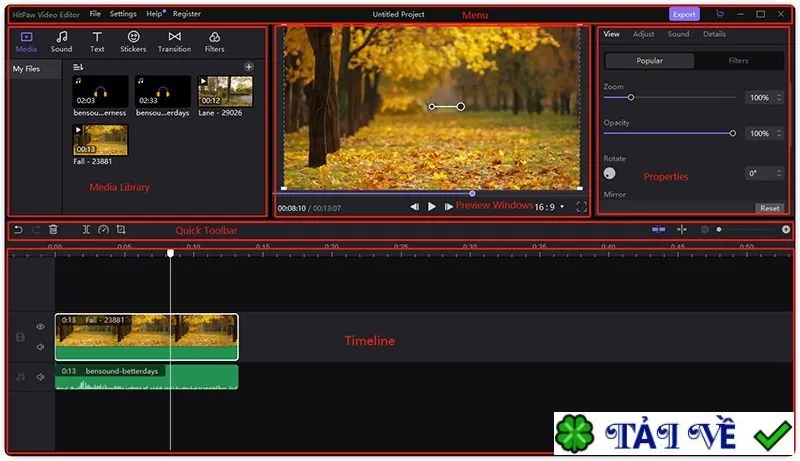The height and width of the screenshot is (461, 800).
Task: Delete the selected clip with trash icon
Action: click(x=53, y=229)
